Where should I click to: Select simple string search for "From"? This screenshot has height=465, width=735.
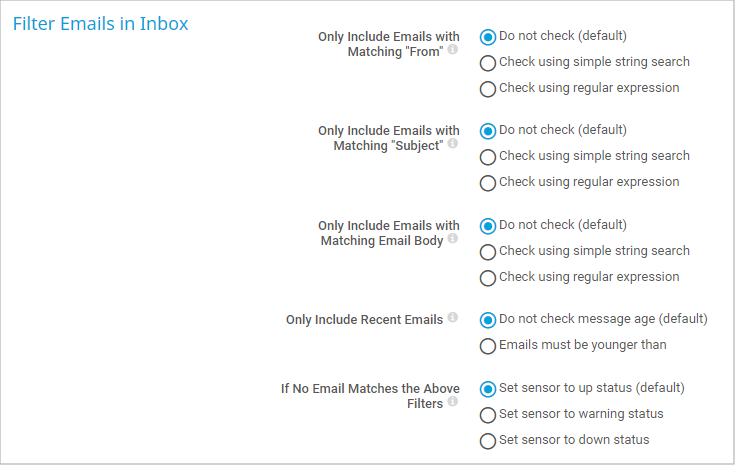[x=488, y=63]
